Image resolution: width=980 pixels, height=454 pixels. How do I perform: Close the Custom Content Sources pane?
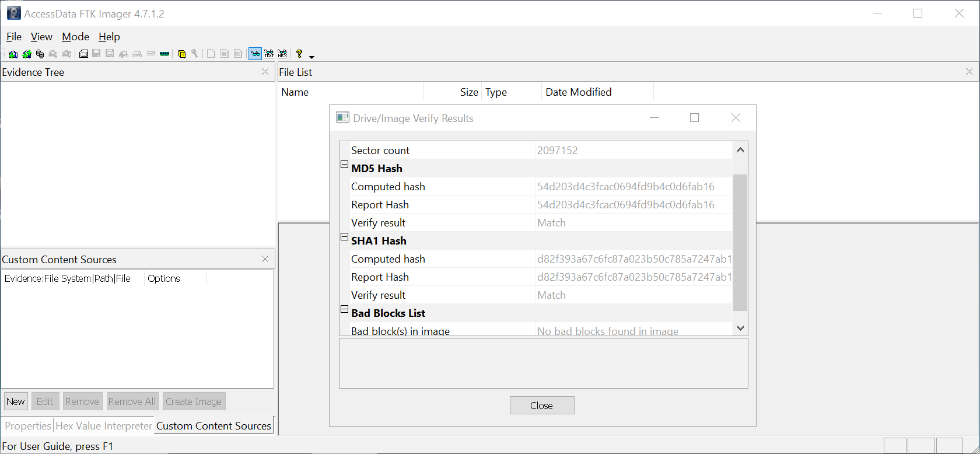[265, 259]
